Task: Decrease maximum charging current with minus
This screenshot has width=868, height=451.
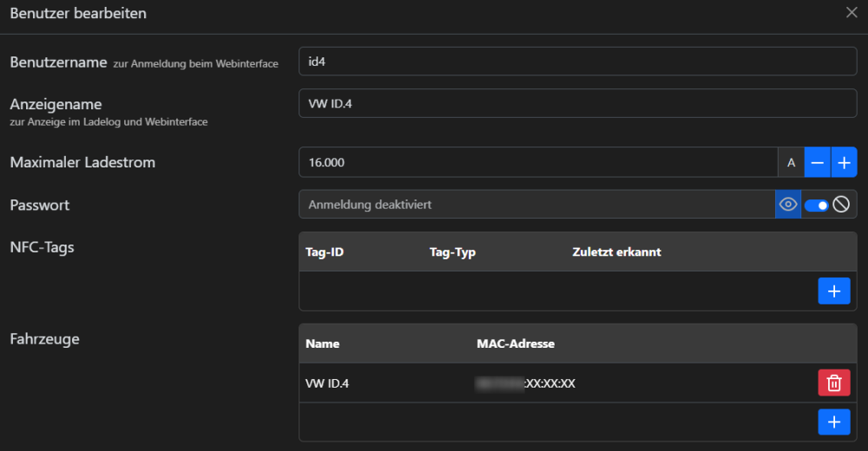Action: click(817, 162)
